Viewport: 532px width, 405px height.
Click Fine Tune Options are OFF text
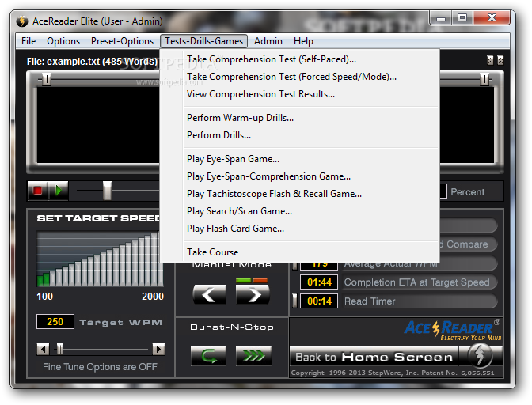click(x=100, y=367)
